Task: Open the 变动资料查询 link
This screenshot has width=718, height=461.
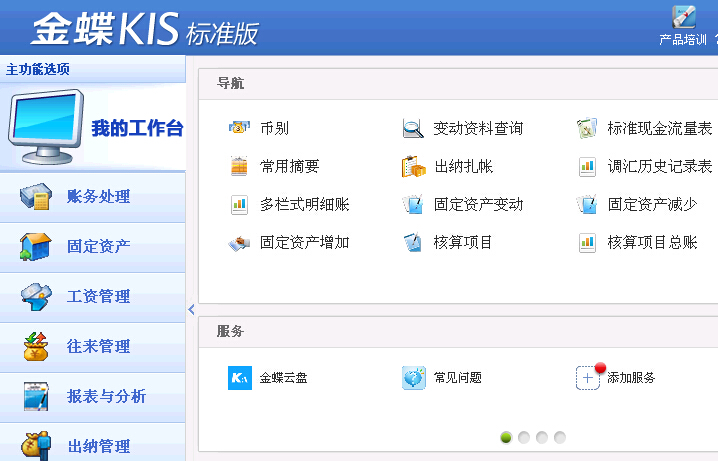Action: 478,128
